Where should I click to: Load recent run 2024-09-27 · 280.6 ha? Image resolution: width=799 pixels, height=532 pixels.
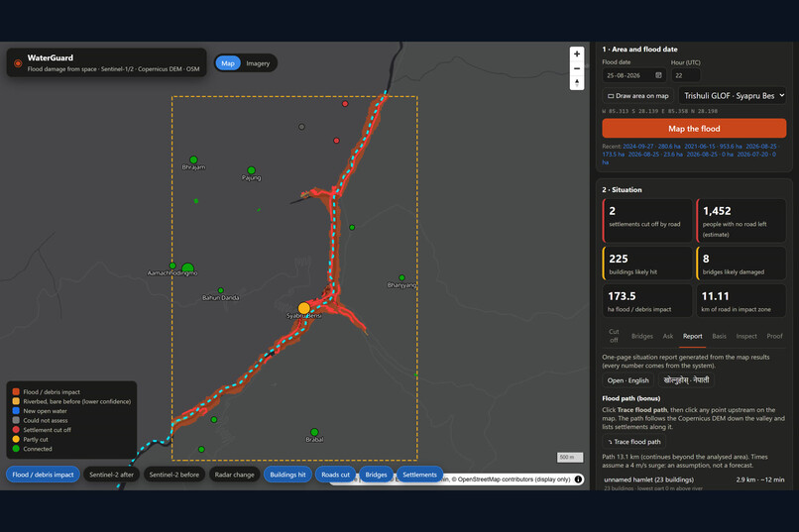651,146
